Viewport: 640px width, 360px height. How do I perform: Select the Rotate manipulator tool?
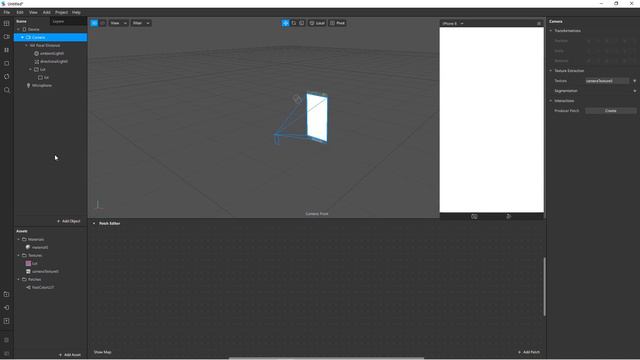pyautogui.click(x=294, y=23)
